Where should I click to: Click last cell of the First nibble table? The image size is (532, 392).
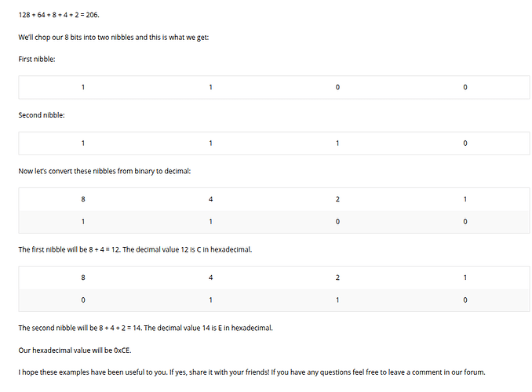[465, 87]
